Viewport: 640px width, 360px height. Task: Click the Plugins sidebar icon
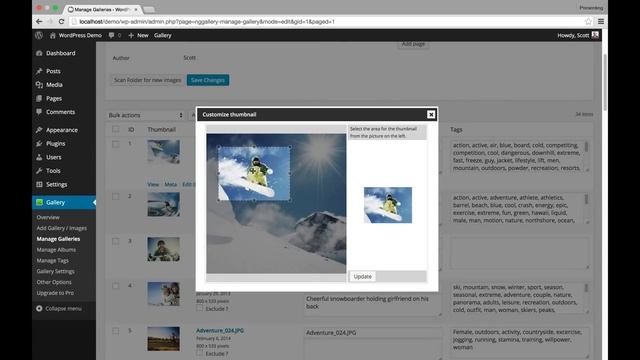[39, 144]
